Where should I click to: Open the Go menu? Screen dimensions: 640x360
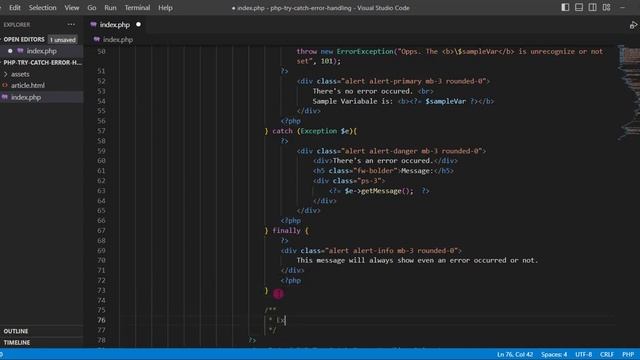92,8
